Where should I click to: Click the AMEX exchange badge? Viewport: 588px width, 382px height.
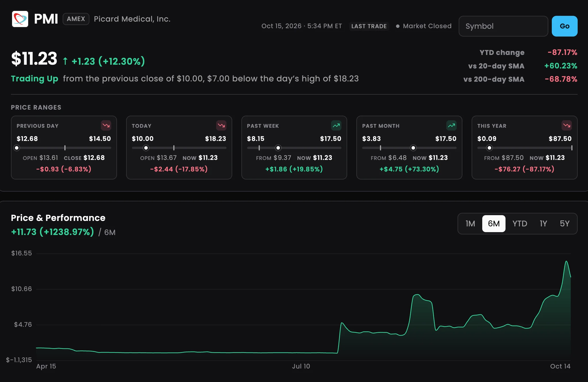pos(76,19)
